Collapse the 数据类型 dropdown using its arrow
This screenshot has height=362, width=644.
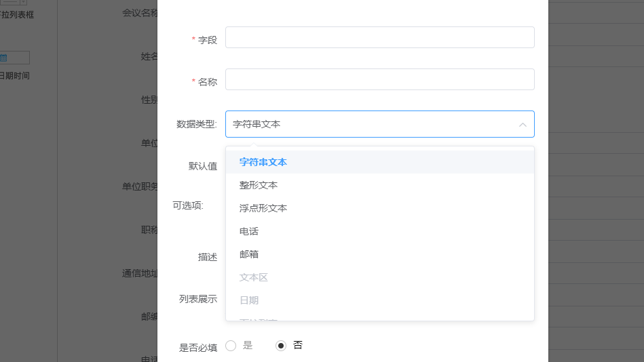point(523,125)
